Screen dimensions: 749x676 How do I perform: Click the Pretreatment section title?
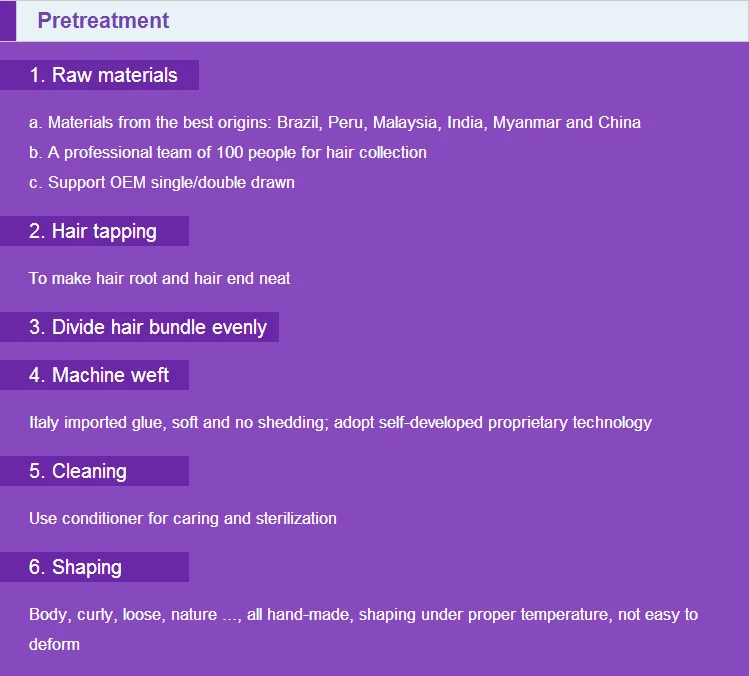[x=103, y=21]
